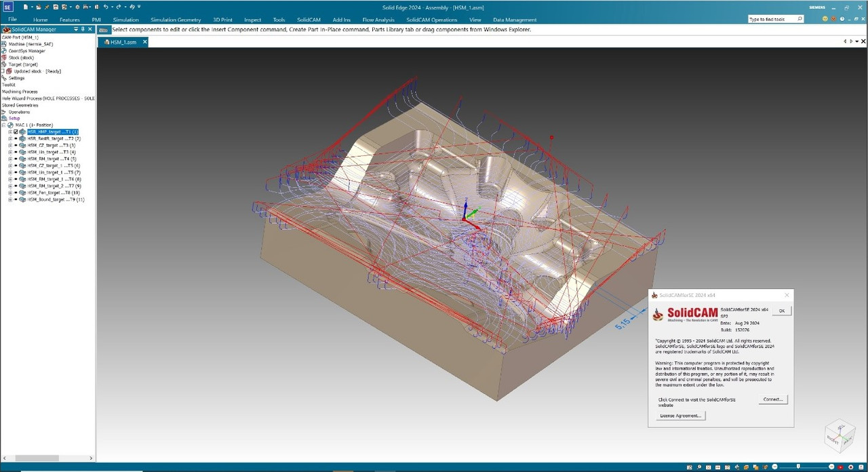Close the SolidCAMforSE 2024 about dialog
This screenshot has width=868, height=472.
click(x=787, y=295)
